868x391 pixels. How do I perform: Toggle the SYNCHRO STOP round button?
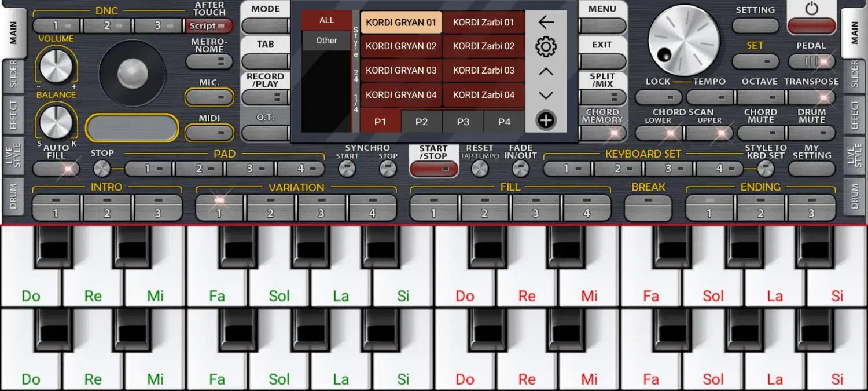(x=388, y=169)
